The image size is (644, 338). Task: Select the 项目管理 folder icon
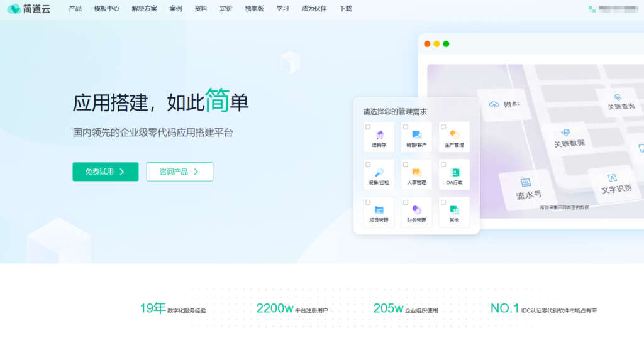coord(379,210)
